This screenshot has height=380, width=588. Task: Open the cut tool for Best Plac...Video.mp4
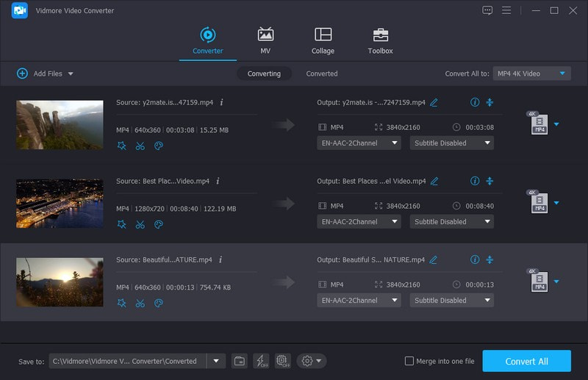pyautogui.click(x=140, y=224)
